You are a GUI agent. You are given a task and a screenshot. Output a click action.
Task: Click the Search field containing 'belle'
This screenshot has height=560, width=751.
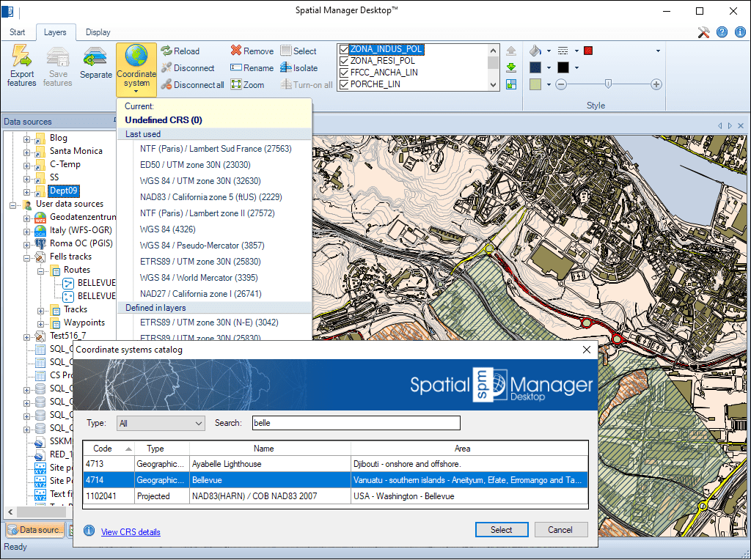click(356, 423)
